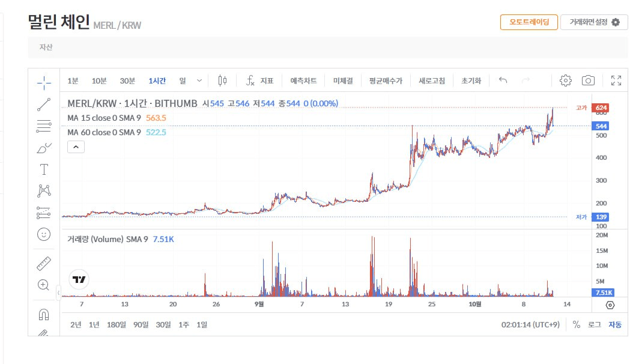Choose the text annotation tool
633x364 pixels.
(x=44, y=169)
